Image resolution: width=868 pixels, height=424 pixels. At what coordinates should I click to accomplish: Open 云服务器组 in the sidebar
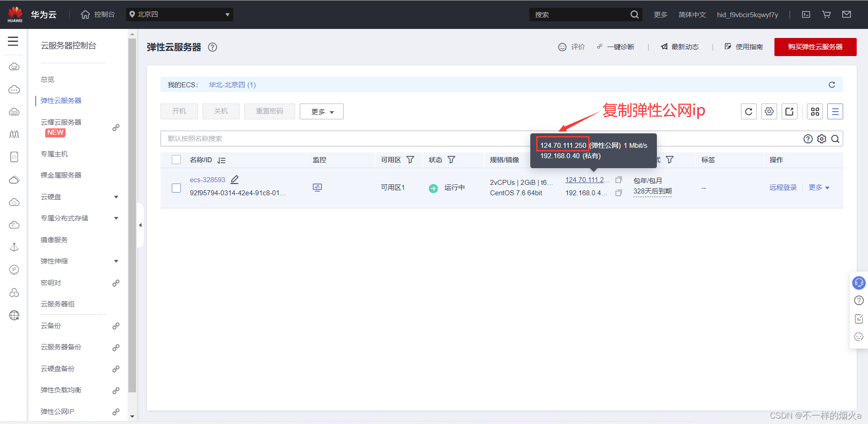(x=57, y=304)
